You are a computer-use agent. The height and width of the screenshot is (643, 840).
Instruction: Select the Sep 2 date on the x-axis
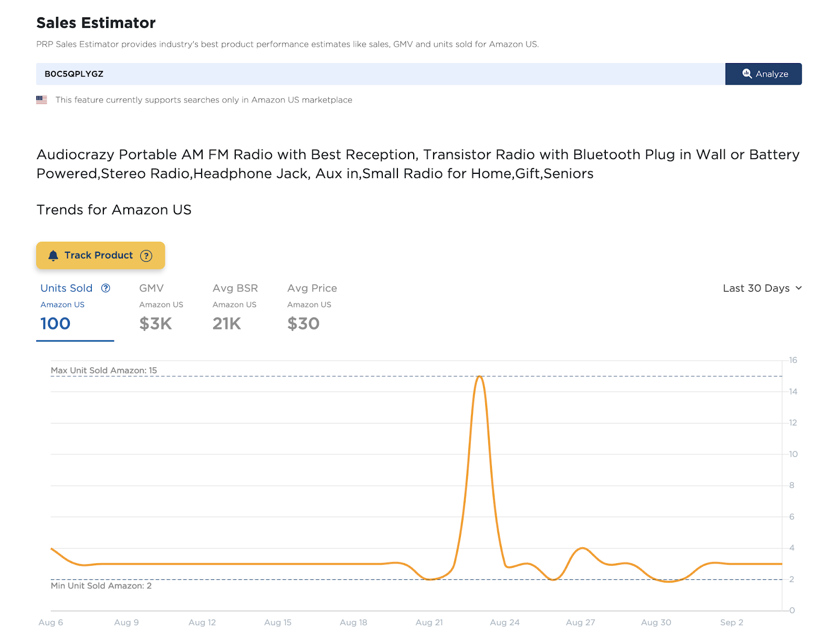tap(731, 623)
